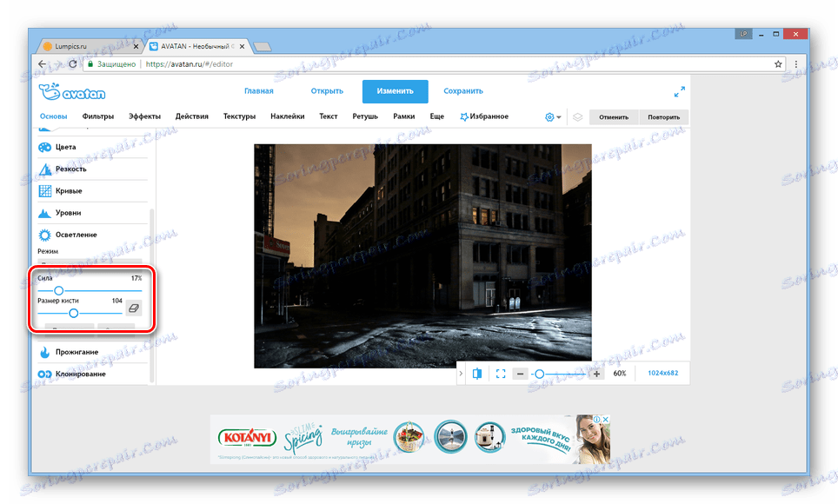Switch to the Ретушь tab
This screenshot has width=838, height=504.
365,116
